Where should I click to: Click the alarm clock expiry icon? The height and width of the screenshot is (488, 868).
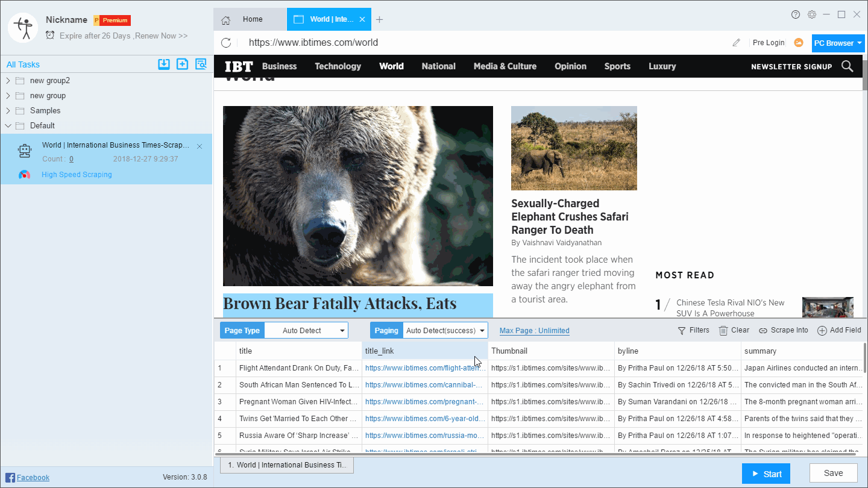coord(50,36)
